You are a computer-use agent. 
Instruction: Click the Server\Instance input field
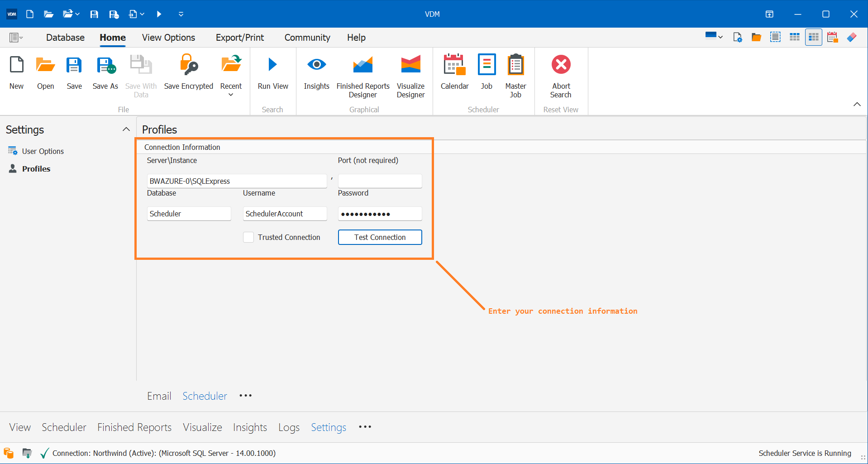pos(237,181)
